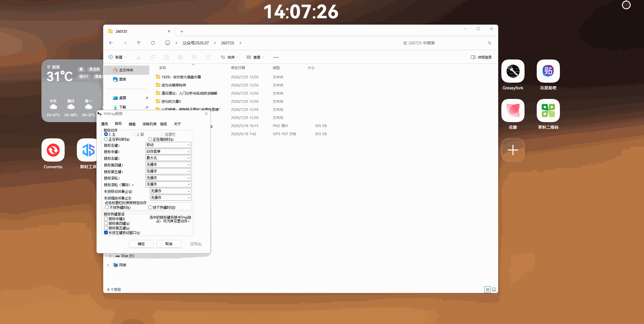Click 取消 in AltDrag dialog

(169, 244)
